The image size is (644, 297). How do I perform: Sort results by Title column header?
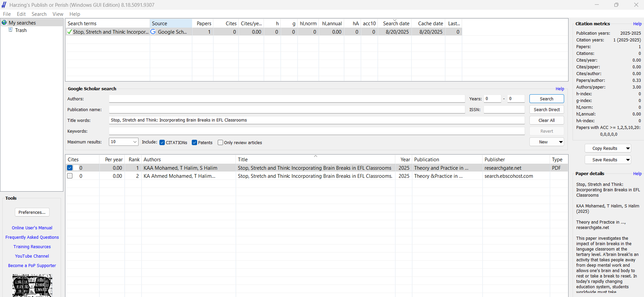315,159
